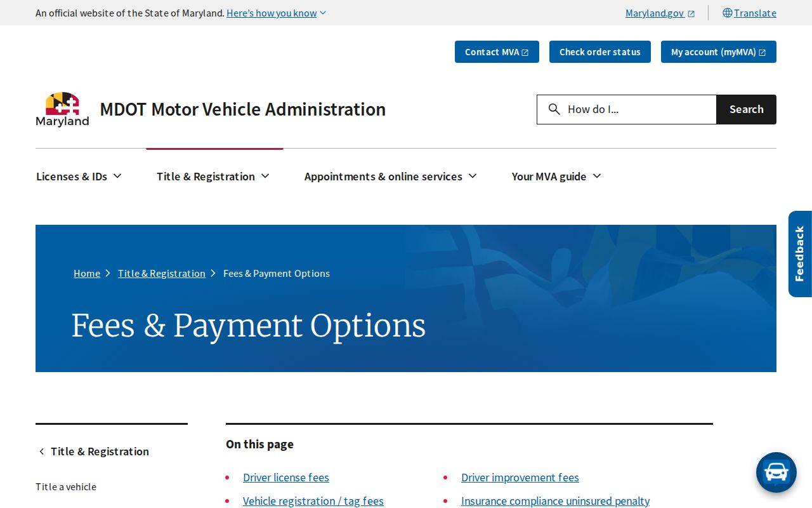Click the magnifying glass search icon
The width and height of the screenshot is (812, 508).
click(554, 109)
